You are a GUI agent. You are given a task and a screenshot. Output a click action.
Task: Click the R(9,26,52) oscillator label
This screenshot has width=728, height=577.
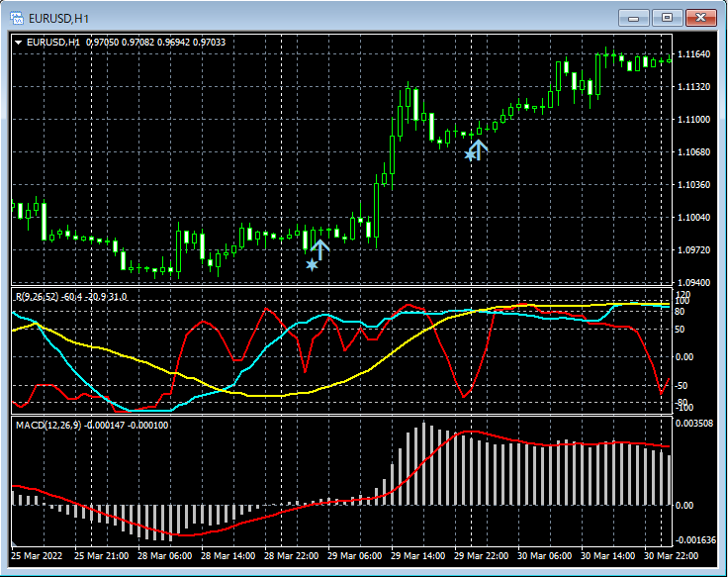click(x=35, y=296)
